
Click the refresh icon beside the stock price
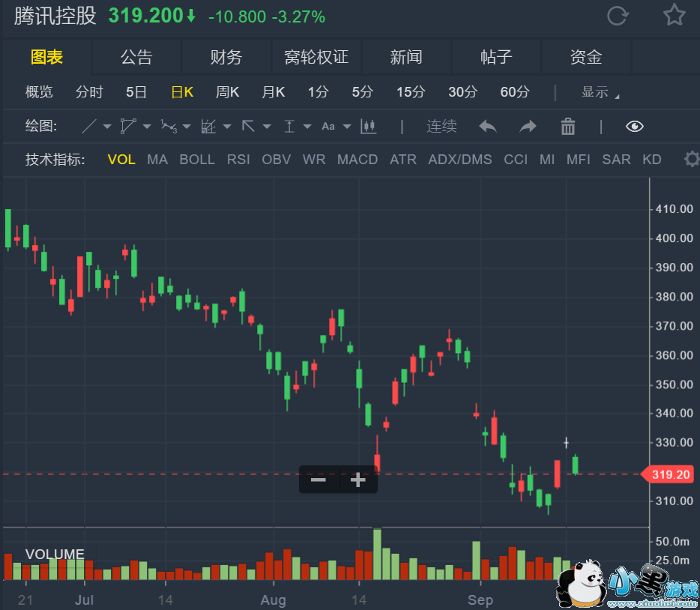click(617, 16)
